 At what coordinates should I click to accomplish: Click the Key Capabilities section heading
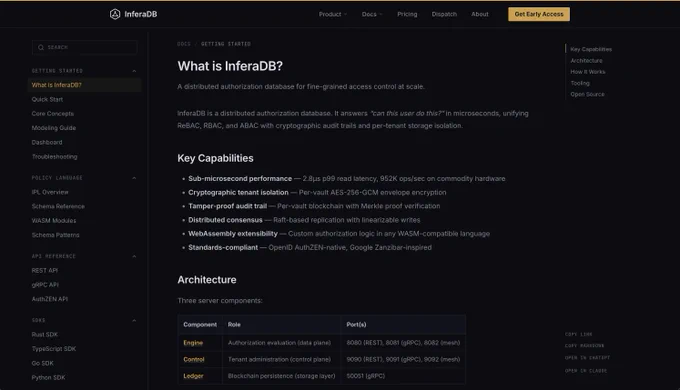pos(215,158)
